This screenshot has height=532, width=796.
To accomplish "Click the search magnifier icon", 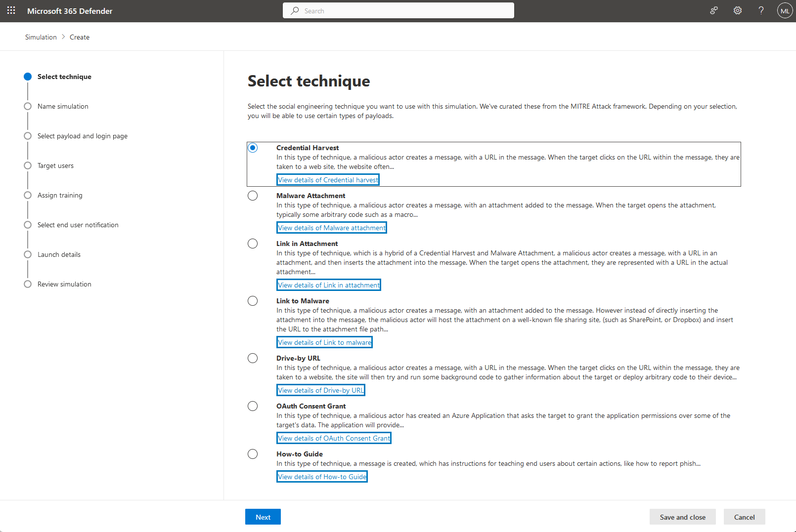I will 295,10.
